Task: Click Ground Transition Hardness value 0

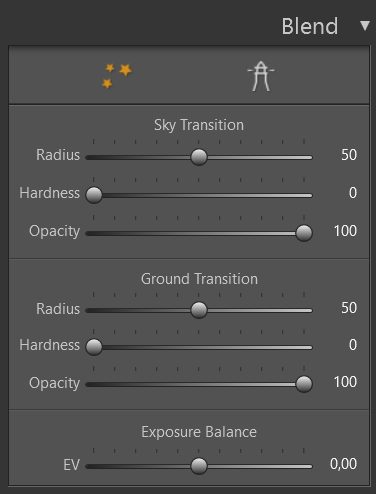Action: (353, 345)
